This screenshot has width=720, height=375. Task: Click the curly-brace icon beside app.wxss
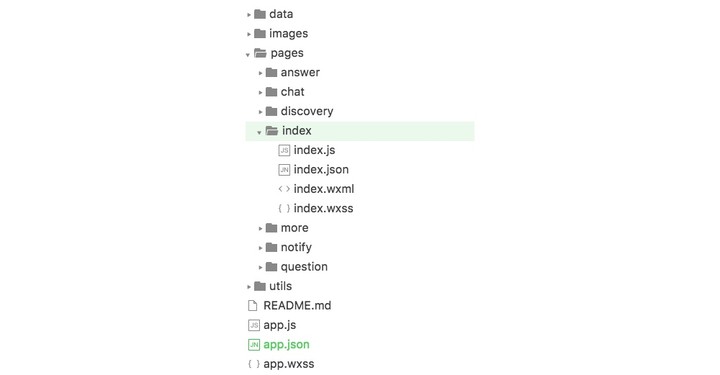254,364
